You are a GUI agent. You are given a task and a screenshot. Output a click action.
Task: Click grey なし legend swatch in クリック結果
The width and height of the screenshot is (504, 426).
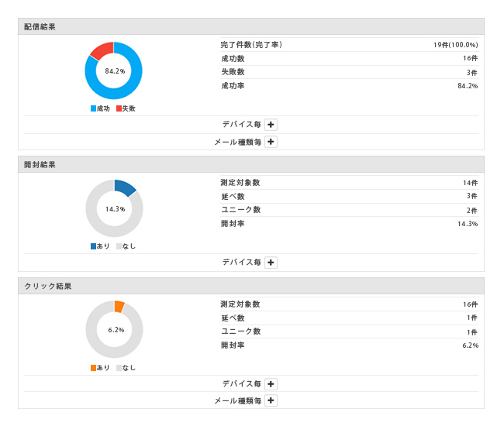(x=119, y=368)
